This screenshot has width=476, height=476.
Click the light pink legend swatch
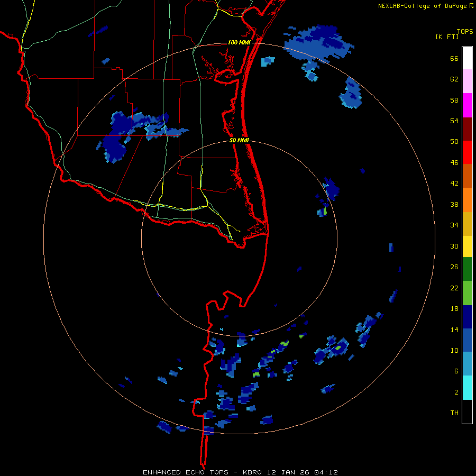pos(467,81)
